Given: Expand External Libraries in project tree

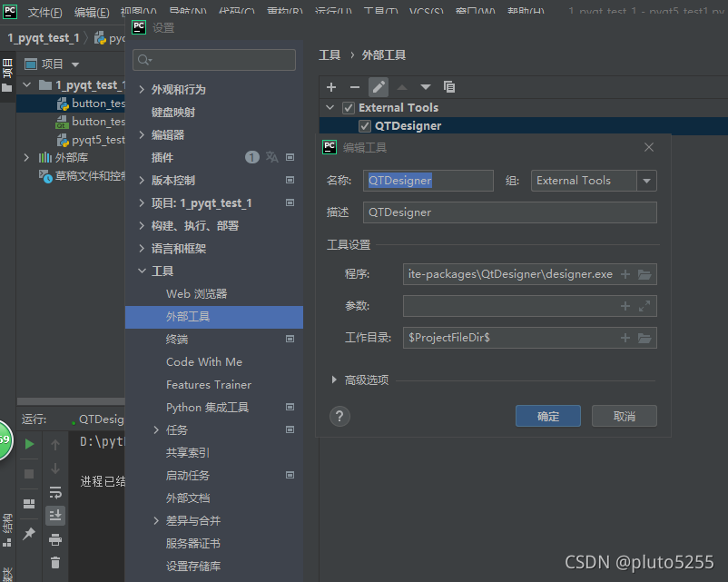Looking at the screenshot, I should 26,157.
